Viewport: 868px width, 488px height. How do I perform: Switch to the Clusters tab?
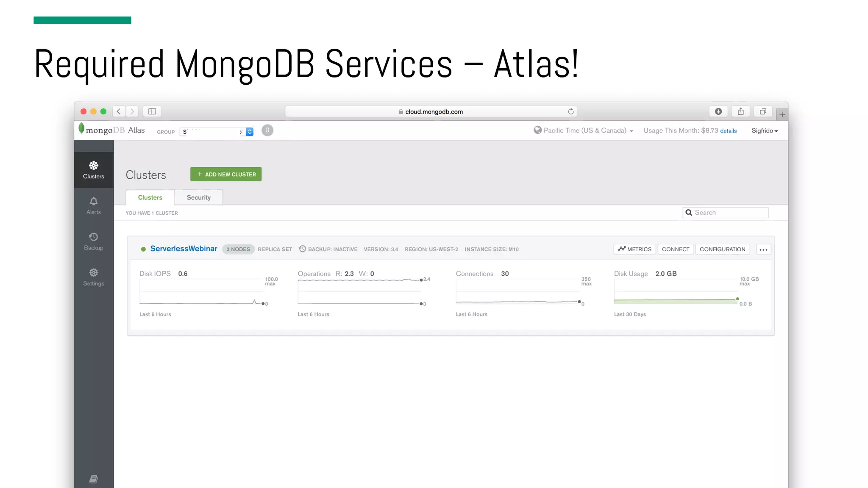pos(150,197)
